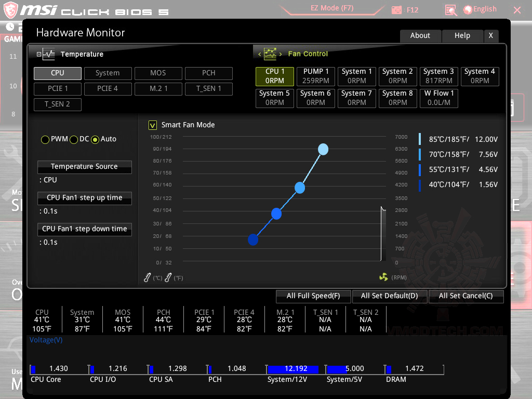Click the 40°C/104°F 1.56V legend entry
Image resolution: width=532 pixels, height=399 pixels.
(x=458, y=184)
